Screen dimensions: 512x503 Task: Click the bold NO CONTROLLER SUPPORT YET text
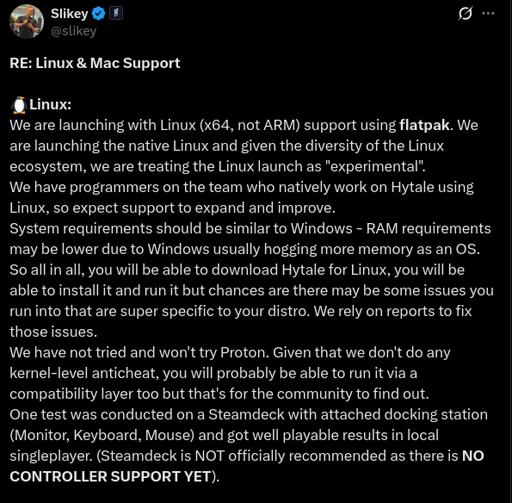pos(247,466)
